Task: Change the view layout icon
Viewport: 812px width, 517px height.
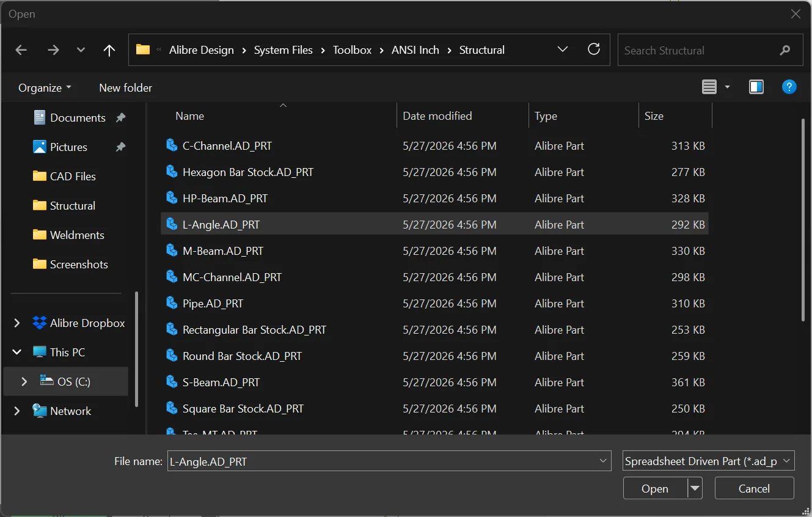Action: point(709,87)
